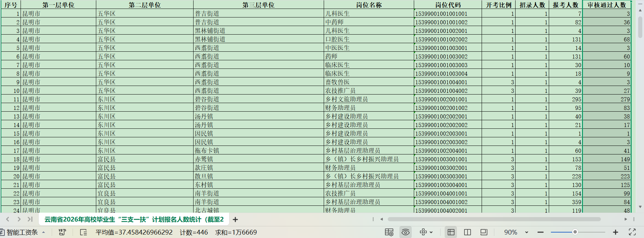The height and width of the screenshot is (238, 644).
Task: Toggle eye protection mode
Action: [406, 232]
